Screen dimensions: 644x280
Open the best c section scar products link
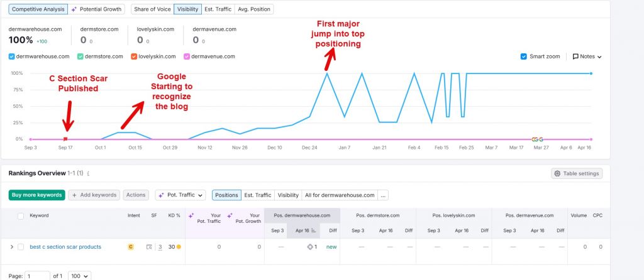[x=65, y=247]
